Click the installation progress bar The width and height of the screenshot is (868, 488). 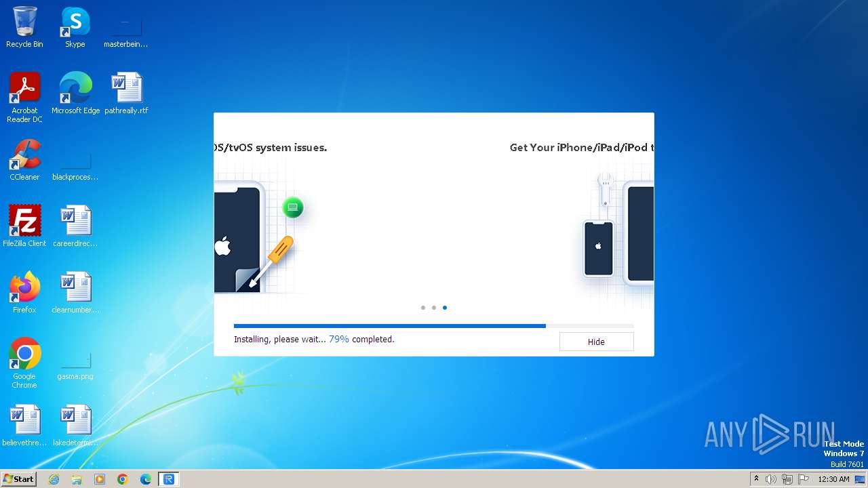tap(434, 326)
